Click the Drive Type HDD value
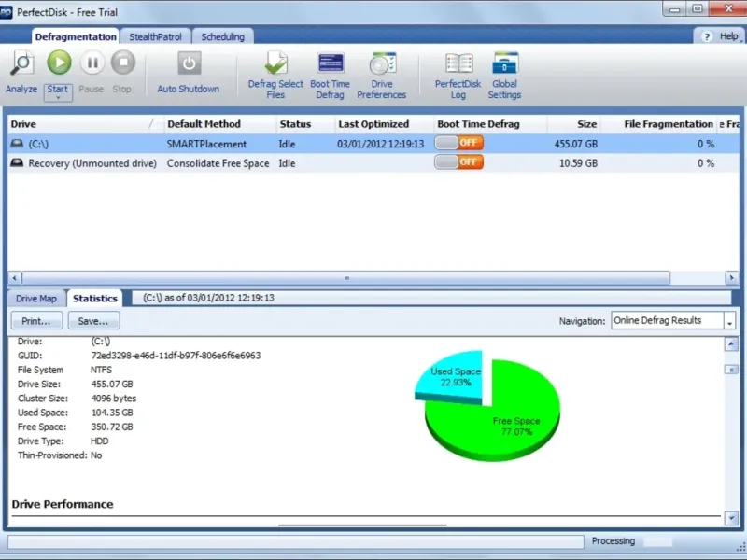 pos(100,441)
